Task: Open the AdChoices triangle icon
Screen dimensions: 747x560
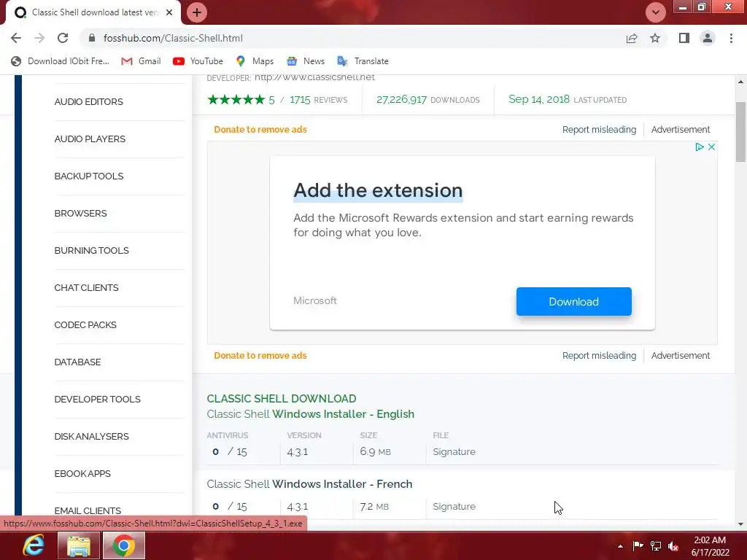Action: click(700, 147)
